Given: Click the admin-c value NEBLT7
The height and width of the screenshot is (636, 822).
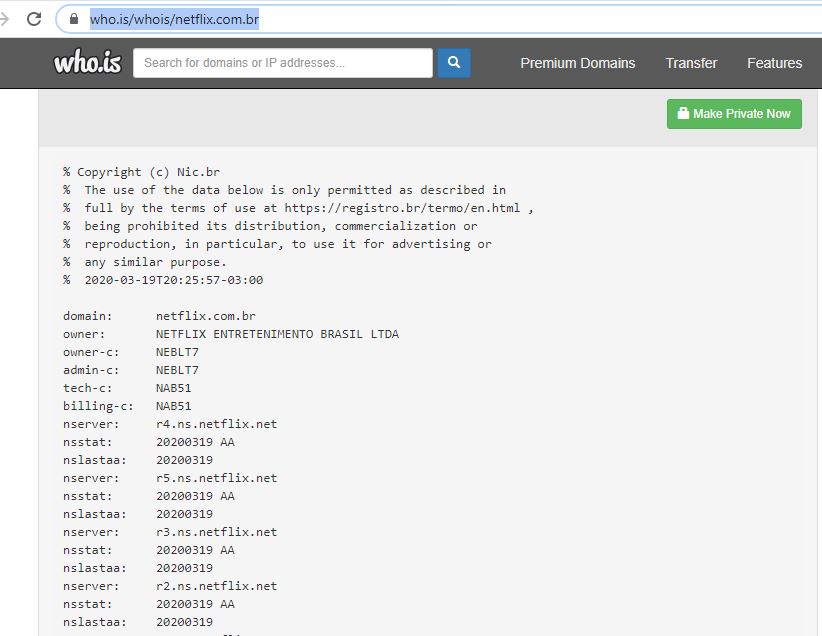Looking at the screenshot, I should (177, 370).
